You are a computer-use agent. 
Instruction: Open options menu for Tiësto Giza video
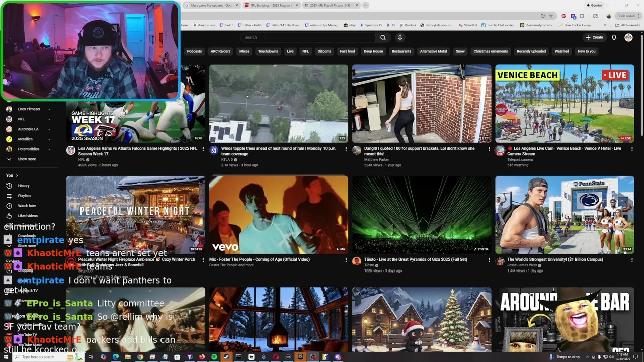[489, 260]
